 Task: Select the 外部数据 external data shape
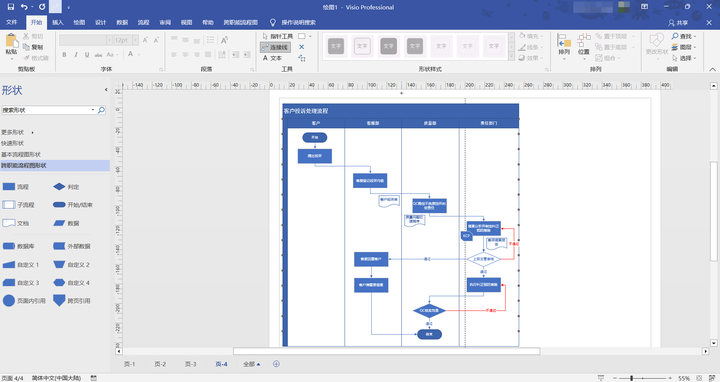72,246
